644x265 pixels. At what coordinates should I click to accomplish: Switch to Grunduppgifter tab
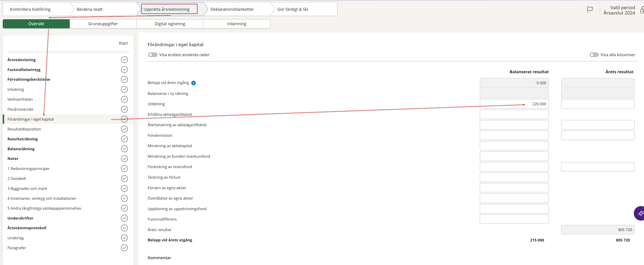[x=103, y=24]
